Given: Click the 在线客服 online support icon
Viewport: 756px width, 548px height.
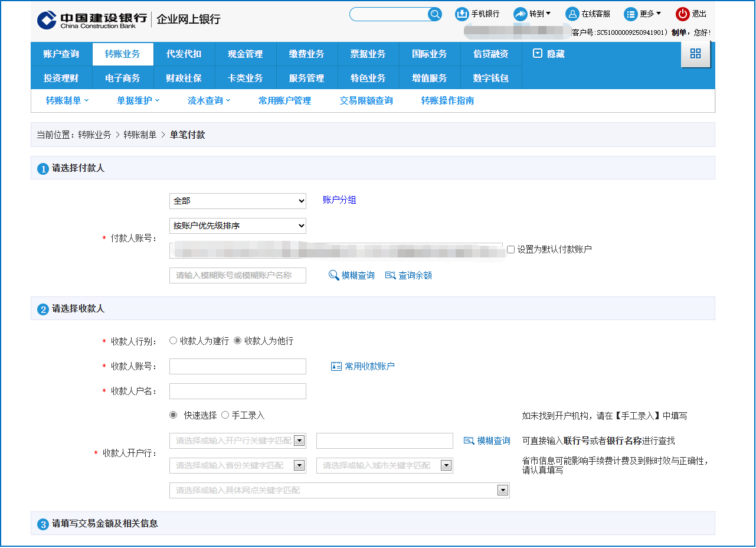Looking at the screenshot, I should click(x=572, y=14).
